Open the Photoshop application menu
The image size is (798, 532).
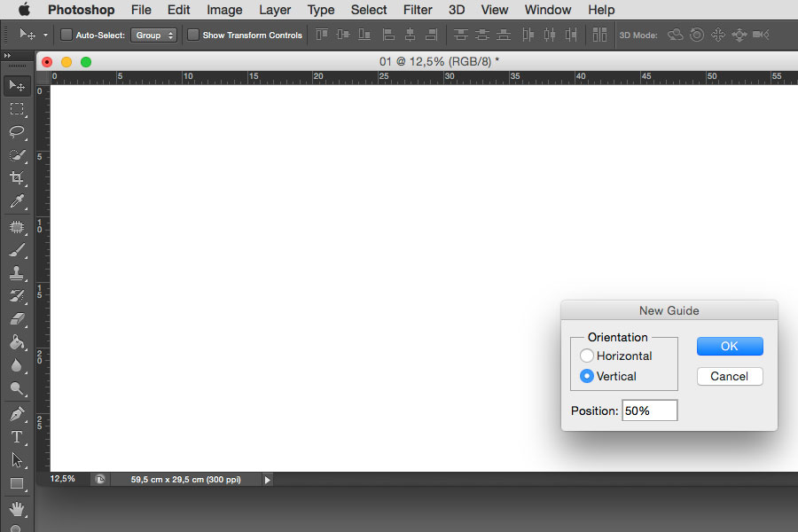coord(81,10)
